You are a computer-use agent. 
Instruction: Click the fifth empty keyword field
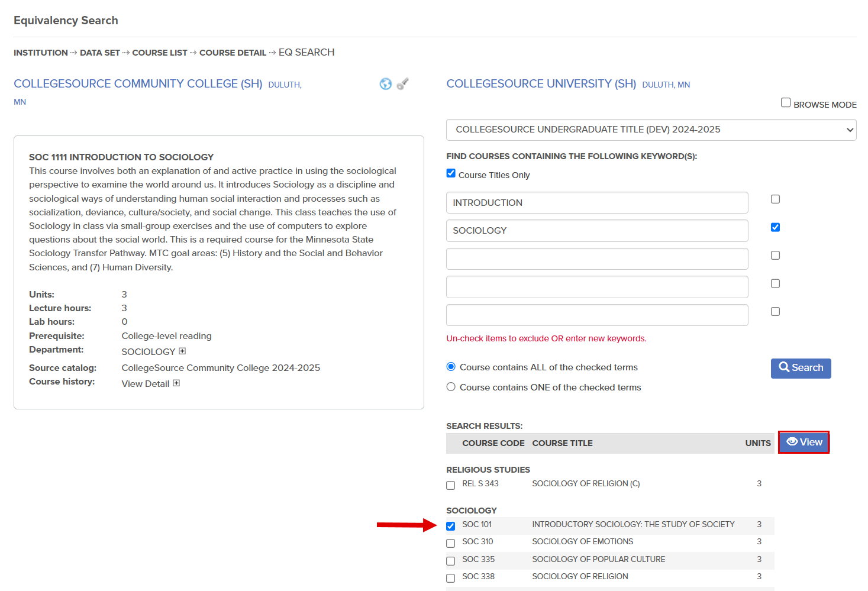(x=597, y=315)
